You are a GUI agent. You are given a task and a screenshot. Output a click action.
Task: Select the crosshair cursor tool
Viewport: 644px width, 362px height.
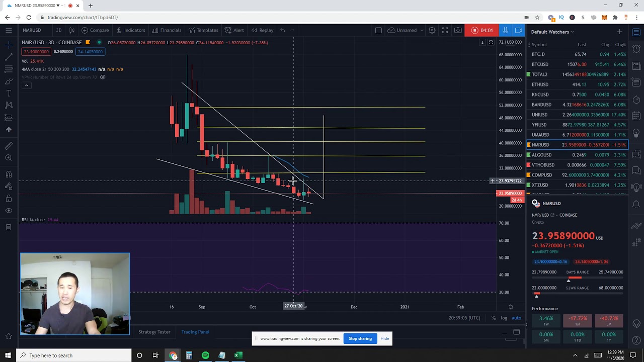coord(9,45)
